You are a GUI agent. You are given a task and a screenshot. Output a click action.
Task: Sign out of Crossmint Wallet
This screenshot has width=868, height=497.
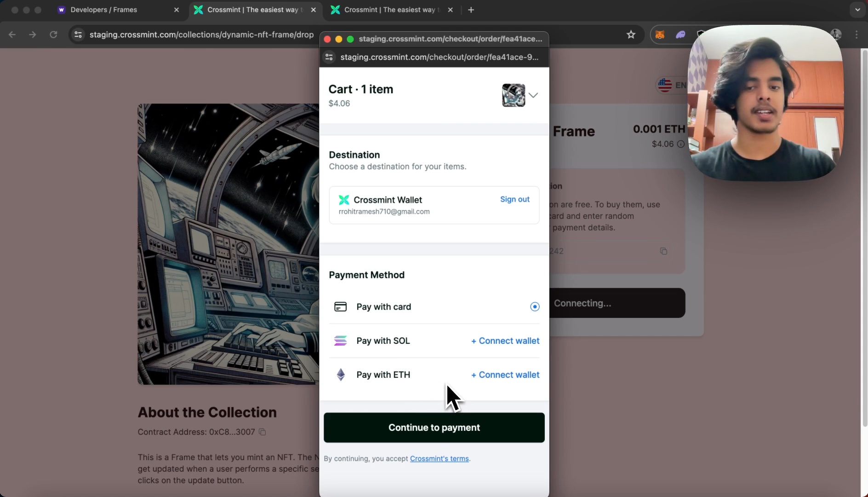[514, 199]
